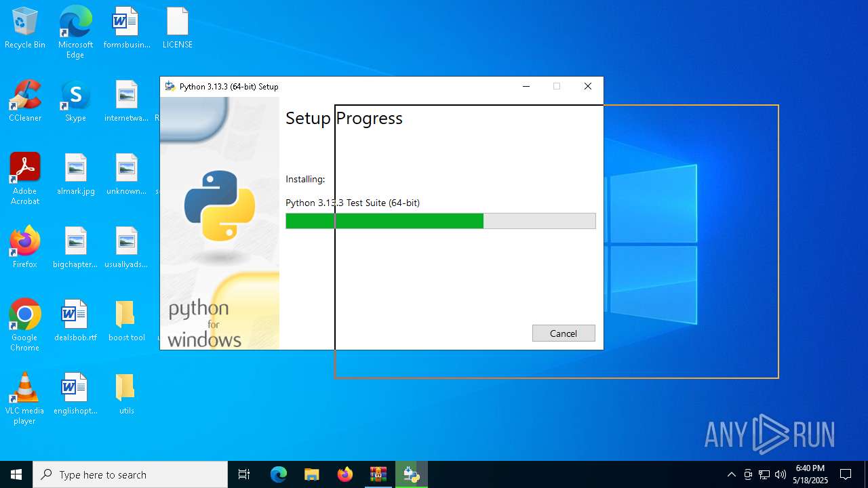The width and height of the screenshot is (868, 488).
Task: Open Microsoft Edge desktop shortcut
Action: tap(75, 33)
